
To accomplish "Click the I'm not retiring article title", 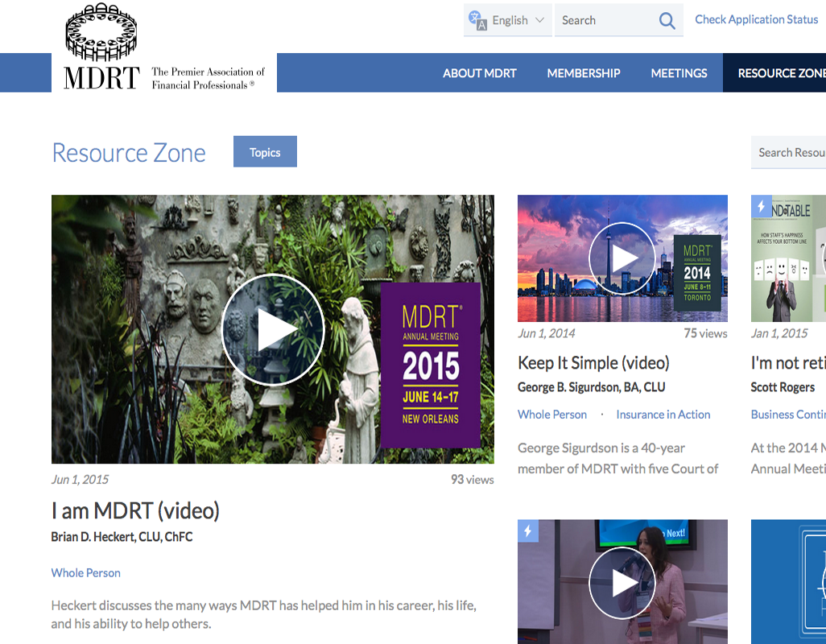I will pos(789,363).
